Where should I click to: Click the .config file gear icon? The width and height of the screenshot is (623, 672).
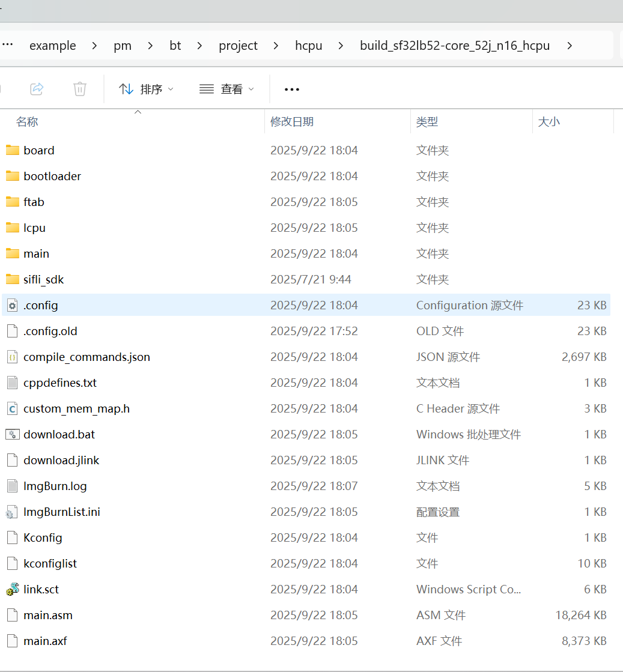point(13,305)
